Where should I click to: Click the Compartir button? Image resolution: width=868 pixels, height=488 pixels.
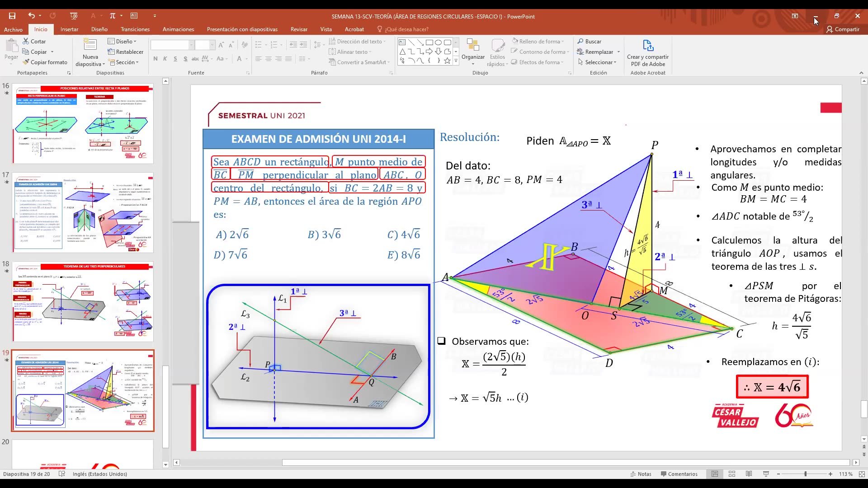click(843, 29)
